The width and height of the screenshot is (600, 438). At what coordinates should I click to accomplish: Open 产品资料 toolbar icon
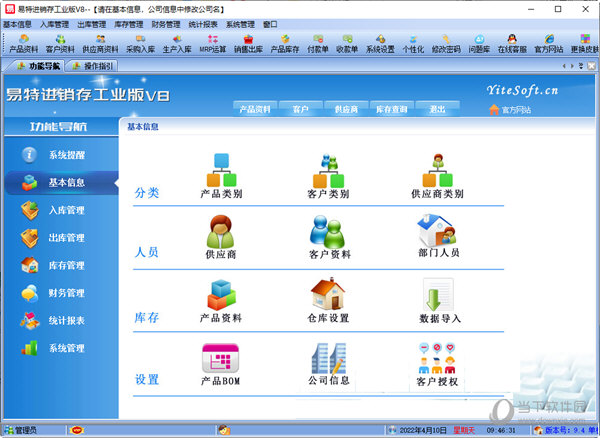tap(24, 44)
